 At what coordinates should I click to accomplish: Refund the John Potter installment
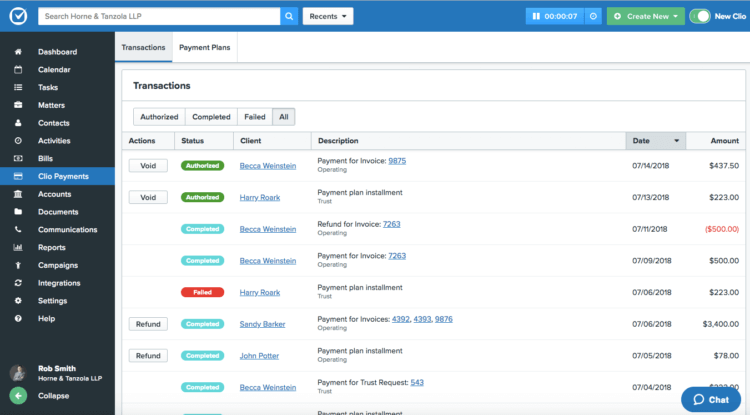point(148,355)
